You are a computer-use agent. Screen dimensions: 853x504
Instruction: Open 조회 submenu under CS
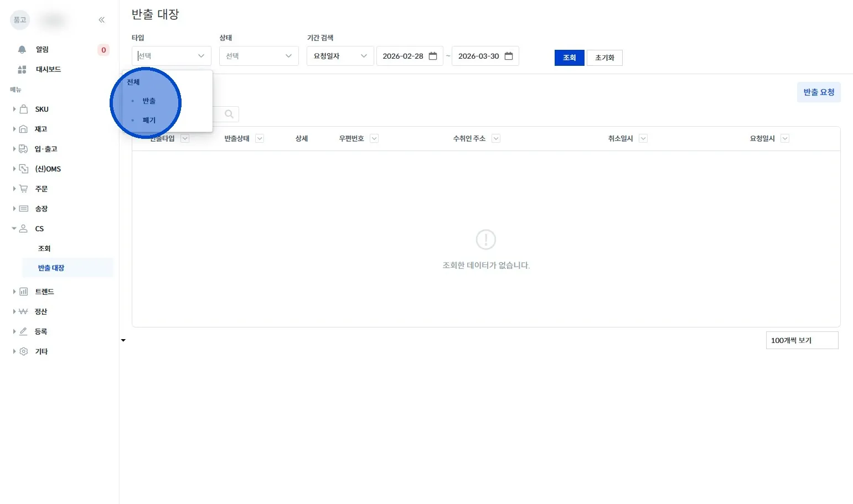(44, 248)
